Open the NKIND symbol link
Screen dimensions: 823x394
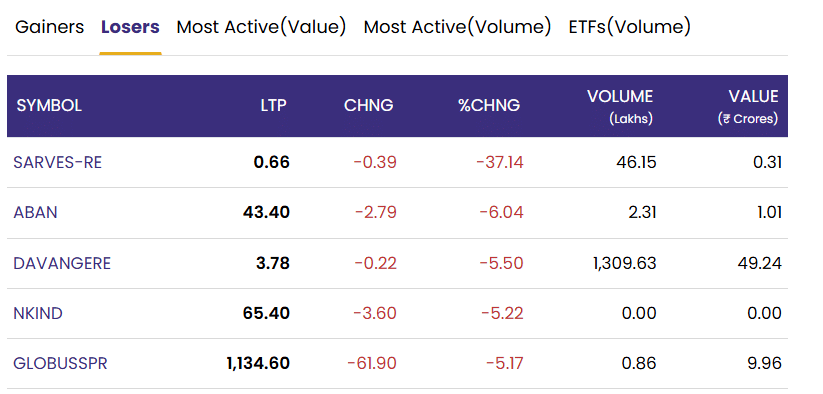pos(38,313)
